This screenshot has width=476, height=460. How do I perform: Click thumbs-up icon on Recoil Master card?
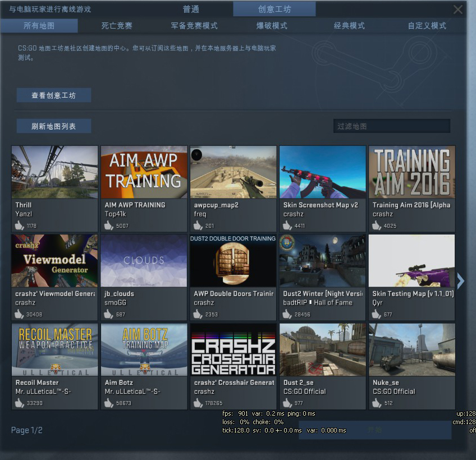(x=20, y=403)
